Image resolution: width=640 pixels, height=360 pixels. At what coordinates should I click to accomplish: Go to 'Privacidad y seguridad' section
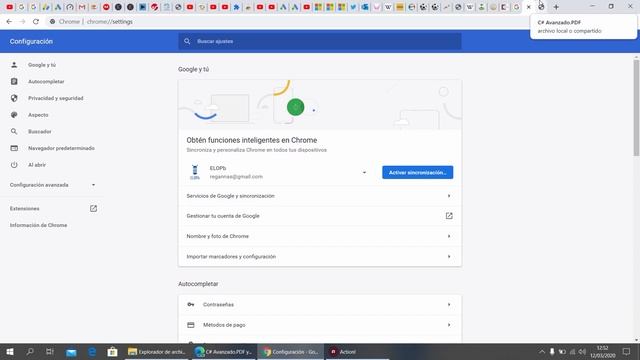pos(56,98)
